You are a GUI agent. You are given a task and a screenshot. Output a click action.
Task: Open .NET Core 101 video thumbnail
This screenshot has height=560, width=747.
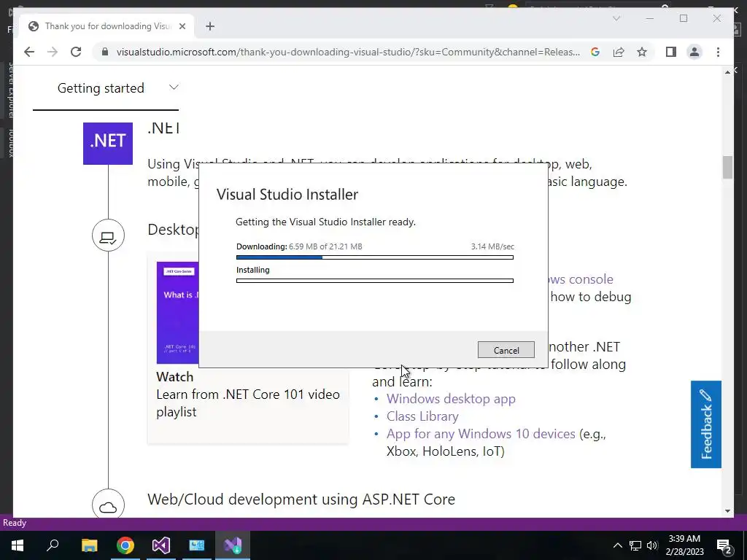178,313
